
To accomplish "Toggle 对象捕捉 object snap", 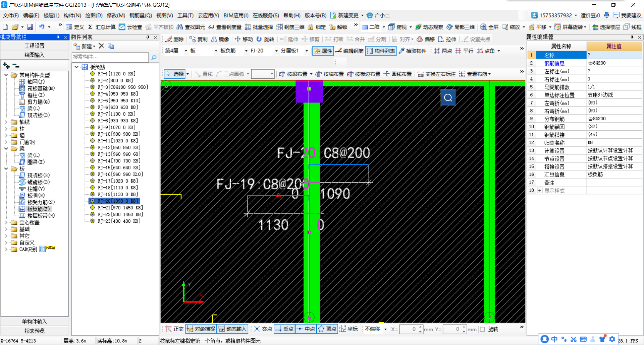I will [x=201, y=329].
